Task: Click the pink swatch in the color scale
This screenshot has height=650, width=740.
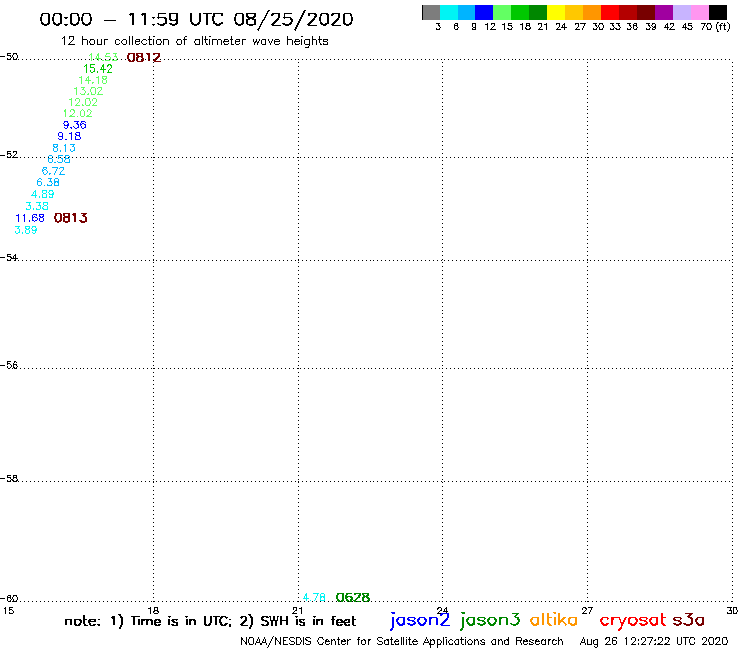Action: [699, 12]
